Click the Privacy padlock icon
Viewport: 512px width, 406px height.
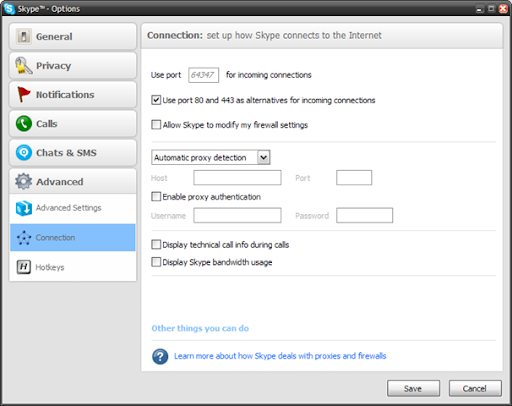point(23,65)
